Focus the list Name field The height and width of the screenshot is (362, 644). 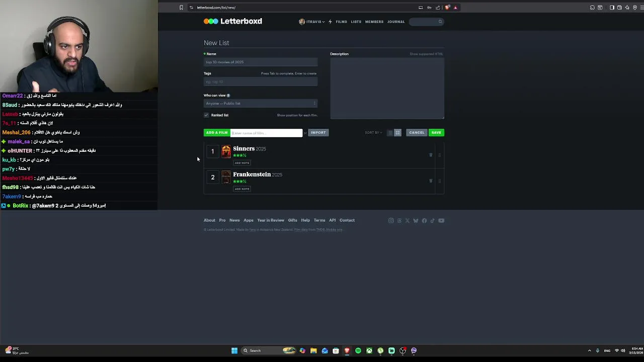click(261, 62)
